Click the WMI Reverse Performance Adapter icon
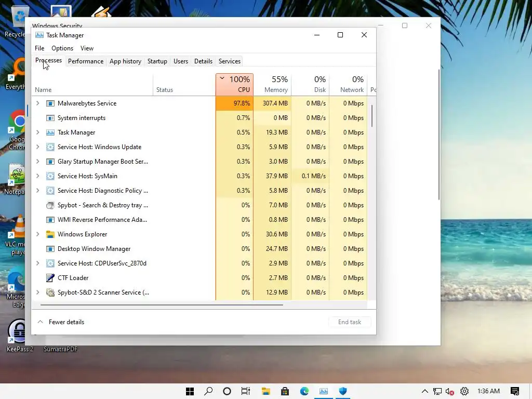The width and height of the screenshot is (532, 399). click(50, 220)
